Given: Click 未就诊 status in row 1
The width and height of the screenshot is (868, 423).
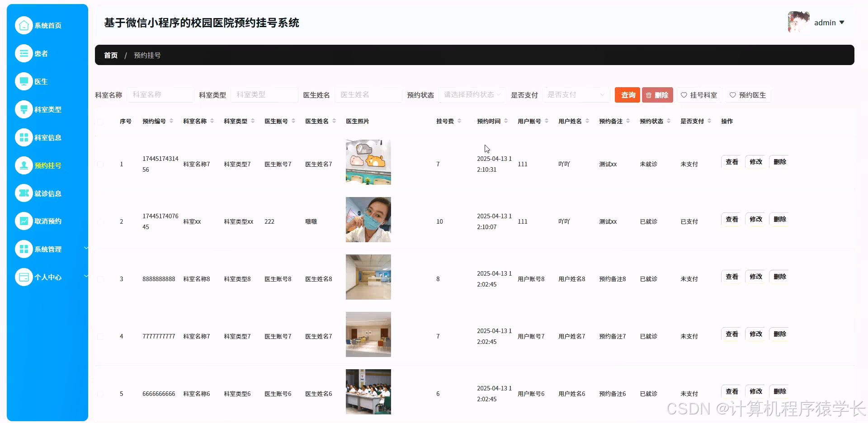Looking at the screenshot, I should tap(648, 164).
